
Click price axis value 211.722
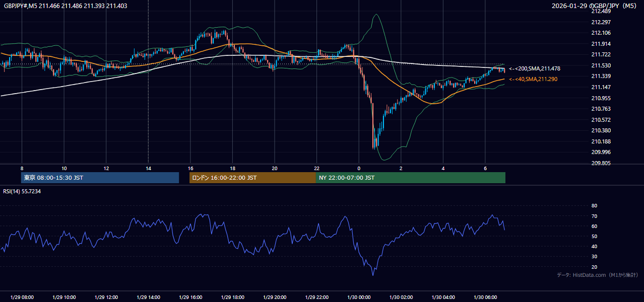coord(601,54)
